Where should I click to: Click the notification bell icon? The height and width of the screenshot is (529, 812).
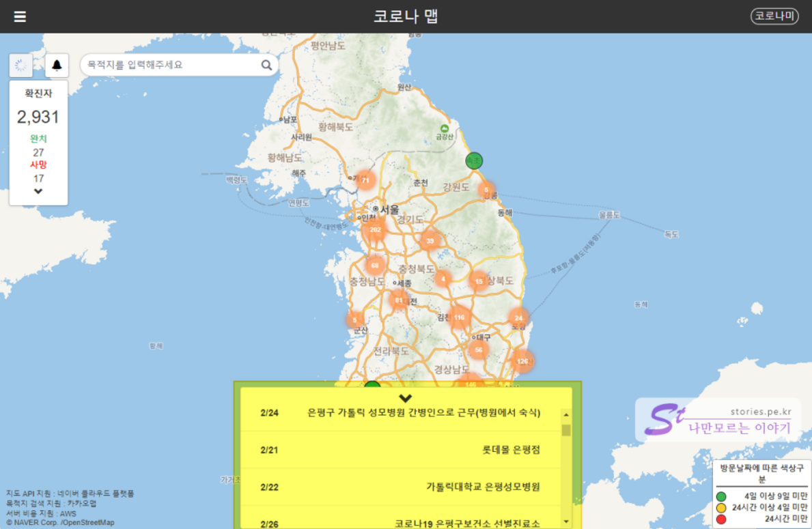point(57,66)
